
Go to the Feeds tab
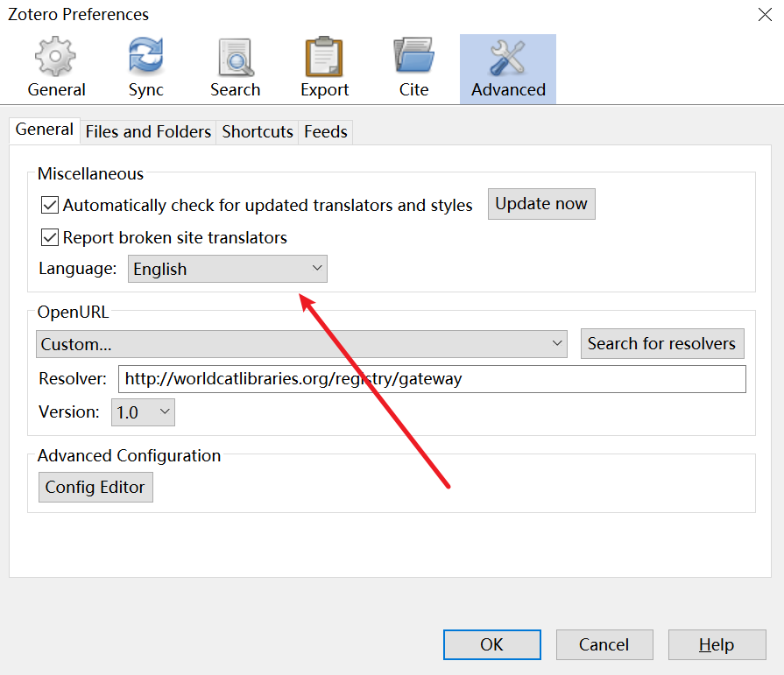(x=326, y=132)
